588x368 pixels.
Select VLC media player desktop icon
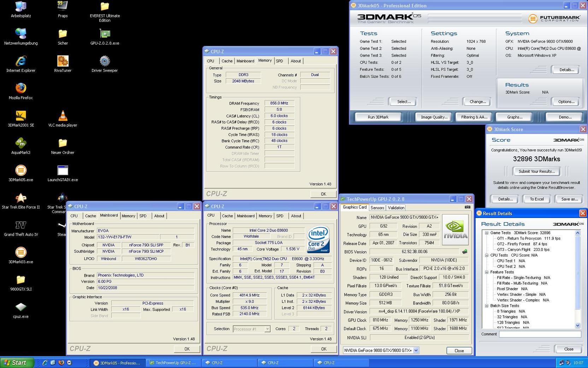click(x=63, y=119)
